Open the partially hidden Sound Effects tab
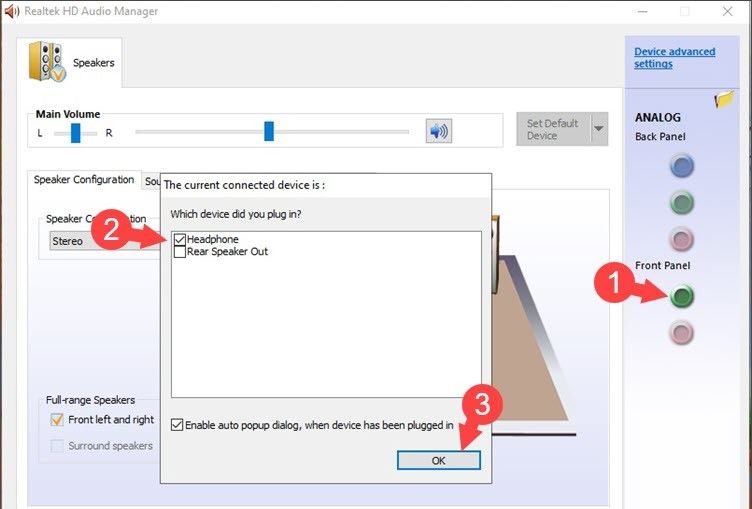 pos(152,181)
